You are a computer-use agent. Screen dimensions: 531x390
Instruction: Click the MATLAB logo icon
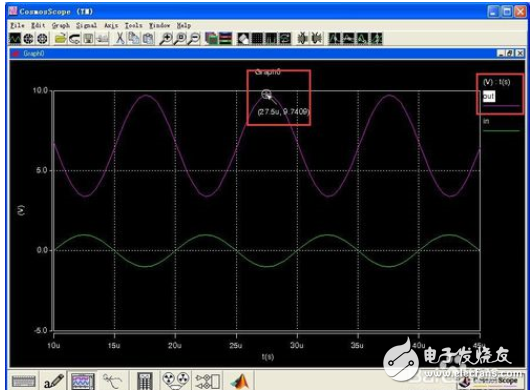[x=240, y=382]
